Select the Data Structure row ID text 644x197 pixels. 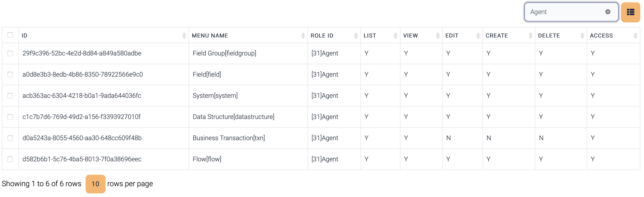tap(81, 117)
